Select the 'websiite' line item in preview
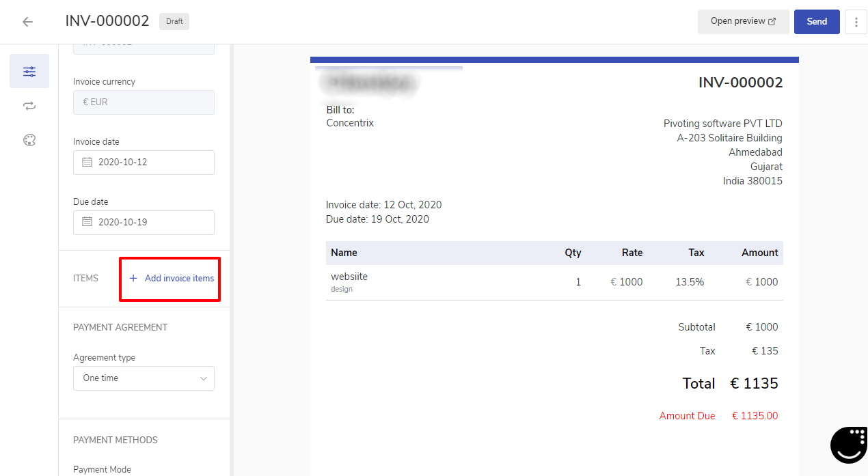This screenshot has width=868, height=476. (349, 277)
